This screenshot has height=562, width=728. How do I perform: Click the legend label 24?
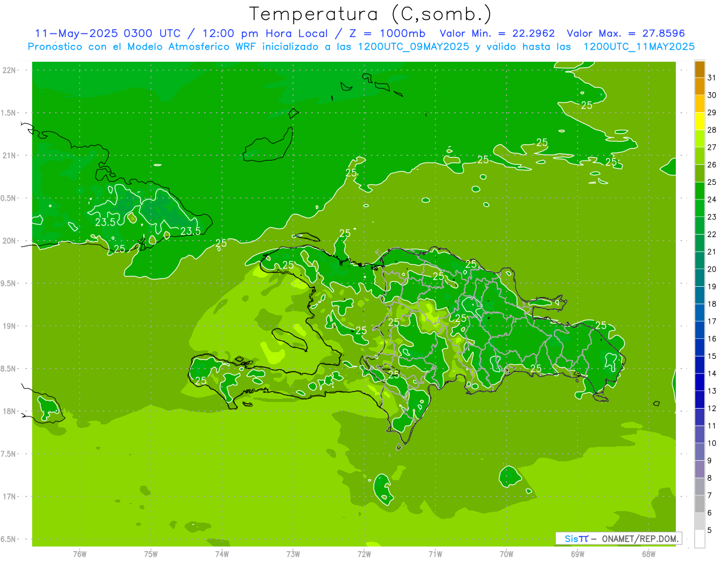[712, 199]
